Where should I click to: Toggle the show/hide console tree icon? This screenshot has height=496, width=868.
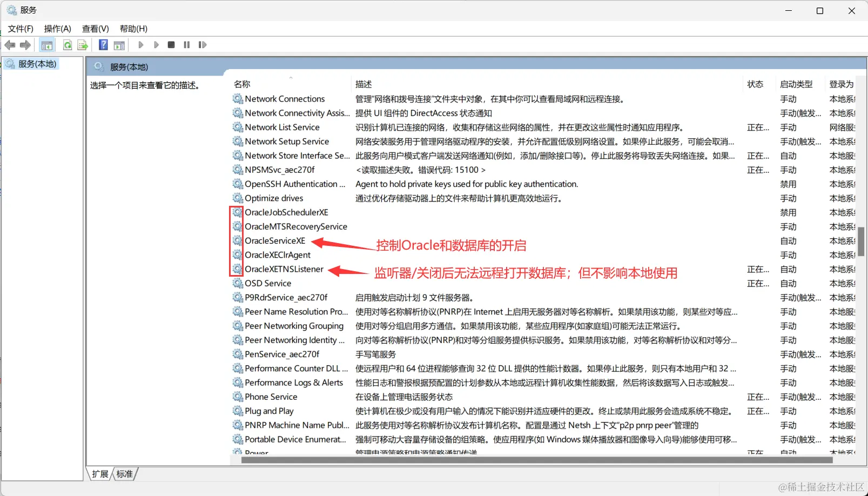pos(47,45)
